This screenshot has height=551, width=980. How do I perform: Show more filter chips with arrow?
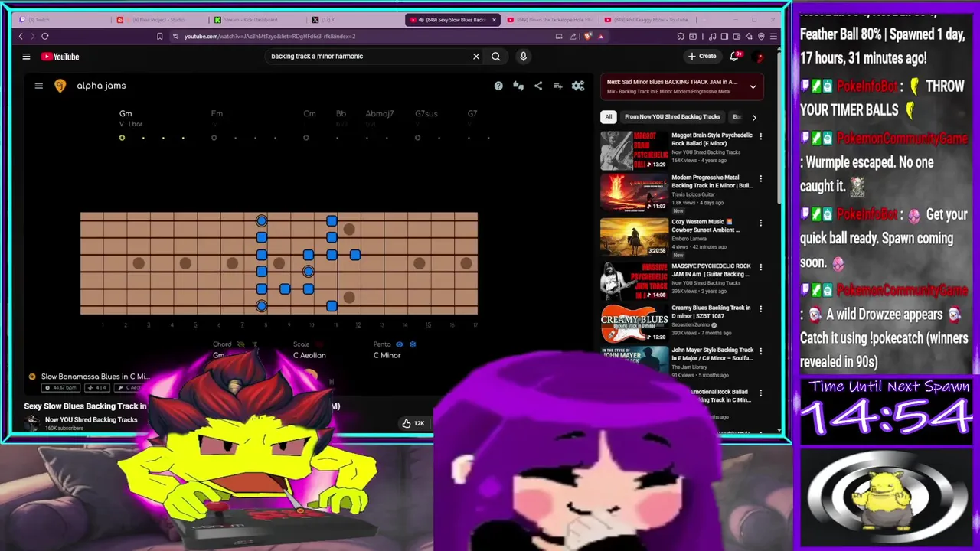pyautogui.click(x=754, y=117)
